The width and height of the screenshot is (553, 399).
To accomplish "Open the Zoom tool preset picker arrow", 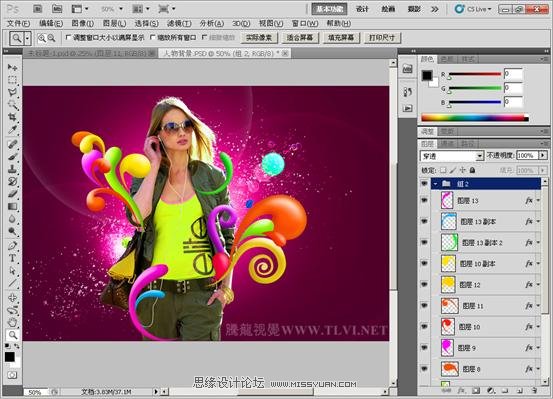I will [x=28, y=38].
